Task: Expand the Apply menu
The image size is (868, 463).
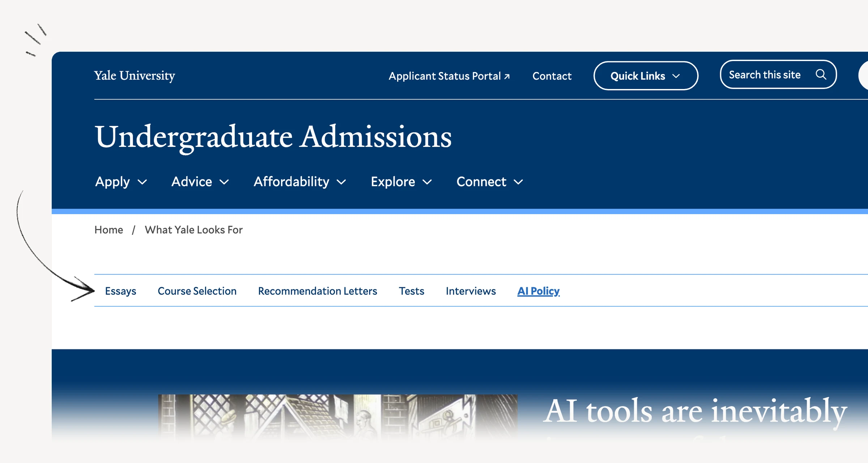Action: [121, 182]
